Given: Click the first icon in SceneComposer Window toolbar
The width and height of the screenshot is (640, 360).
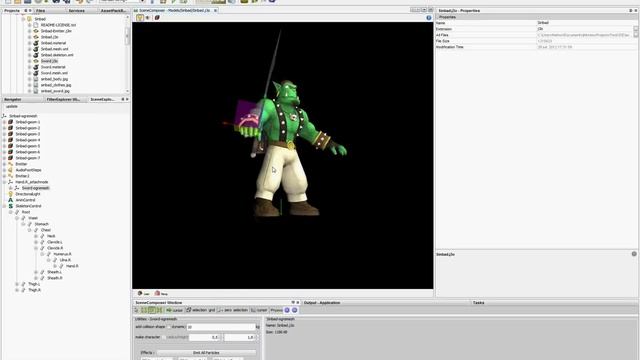Looking at the screenshot, I should coord(137,310).
